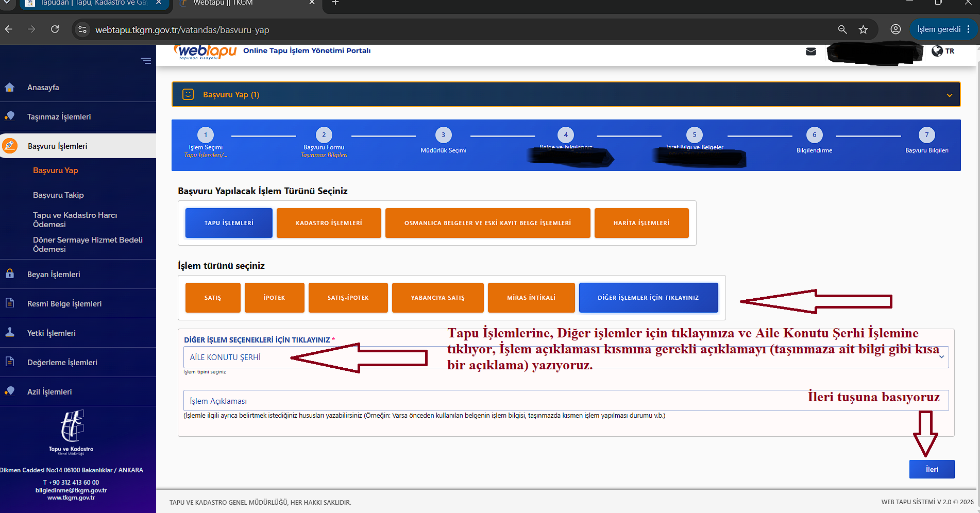Reload the page with the refresh icon
This screenshot has height=513, width=980.
(x=55, y=29)
